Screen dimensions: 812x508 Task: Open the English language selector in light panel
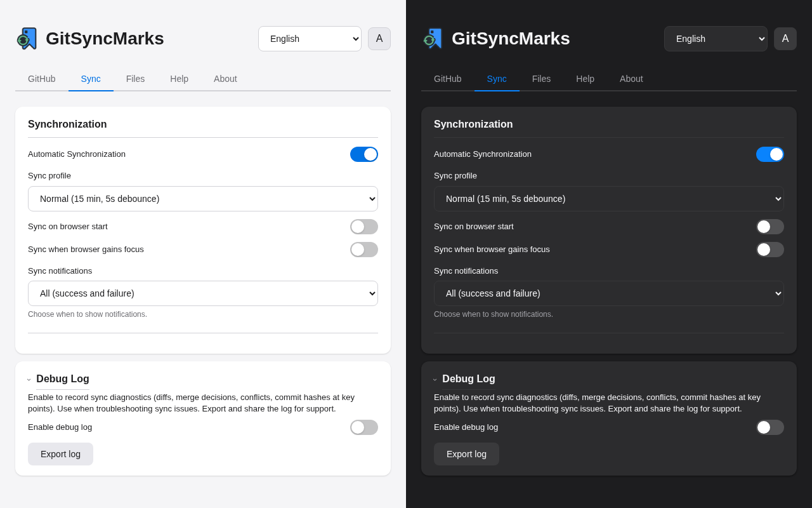(310, 39)
